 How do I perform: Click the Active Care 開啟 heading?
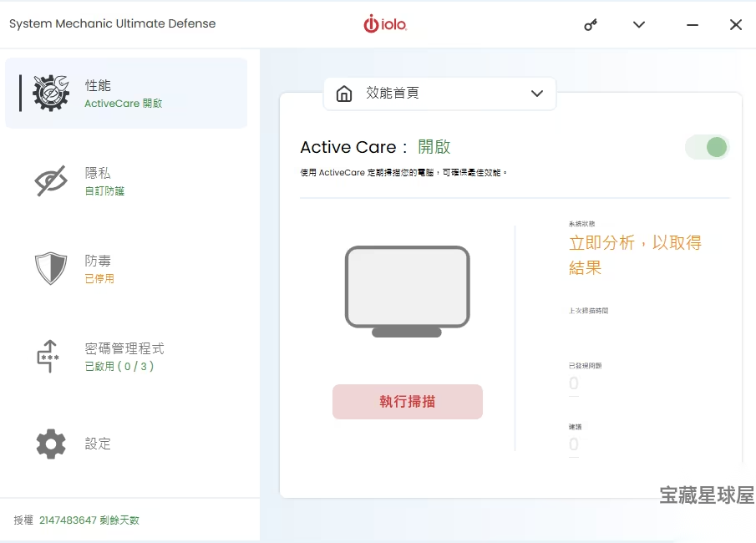pyautogui.click(x=376, y=147)
